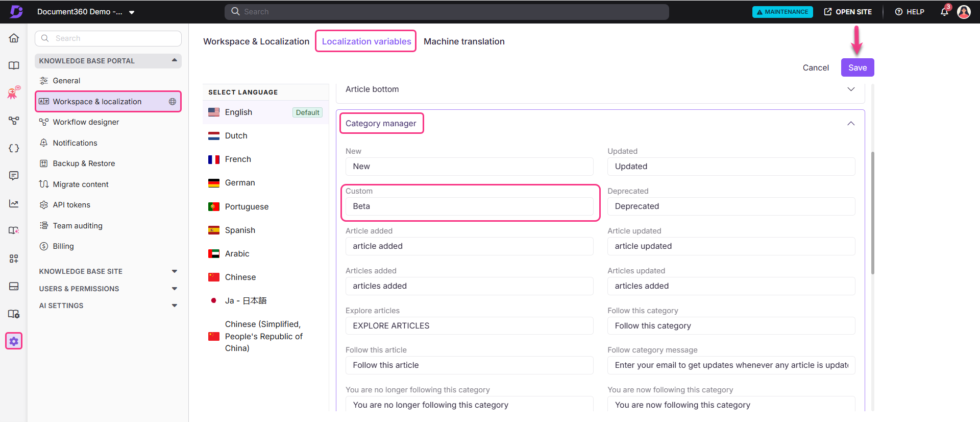Click the Help button
Screen dimensions: 980x422
910,12
